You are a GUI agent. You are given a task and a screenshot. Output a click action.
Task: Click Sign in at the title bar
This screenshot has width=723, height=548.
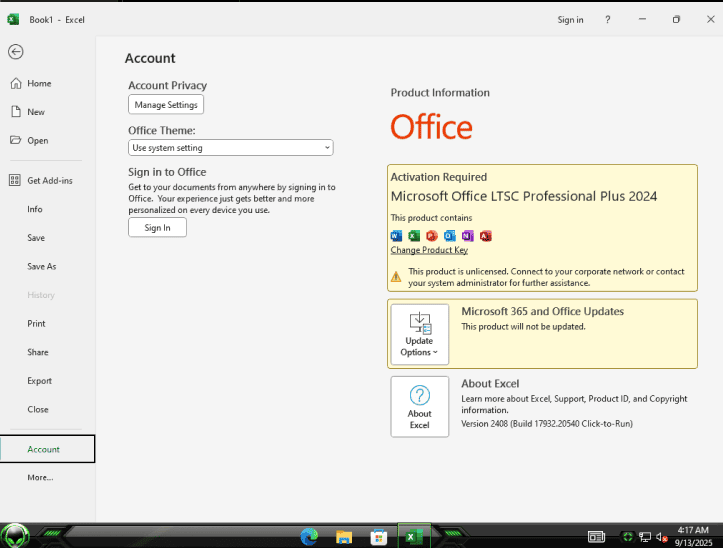570,20
